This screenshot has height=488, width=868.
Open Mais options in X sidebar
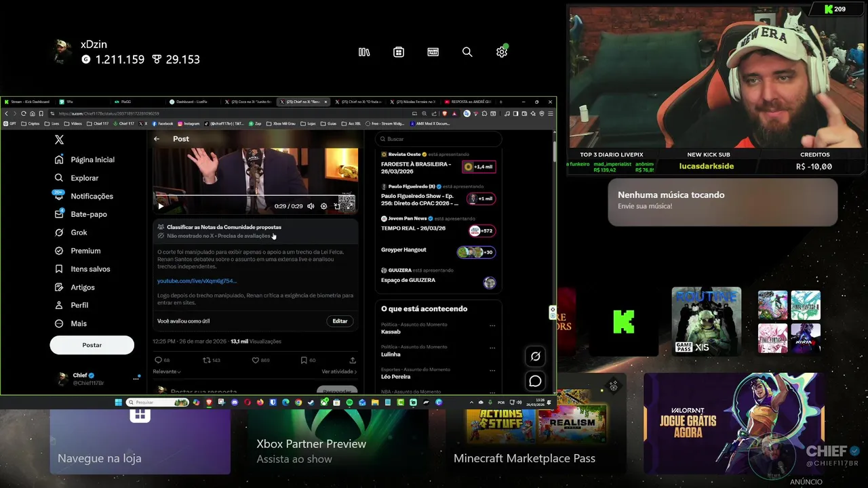(x=71, y=323)
